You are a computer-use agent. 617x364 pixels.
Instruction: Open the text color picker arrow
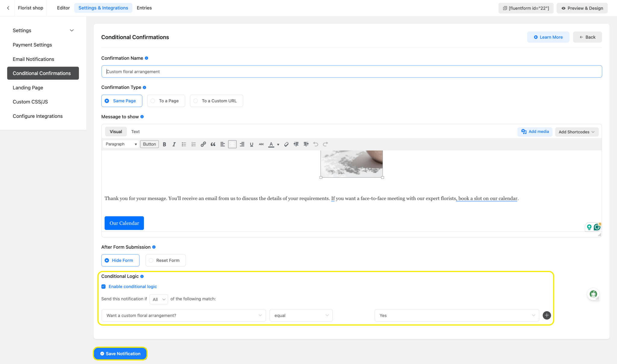pos(278,145)
